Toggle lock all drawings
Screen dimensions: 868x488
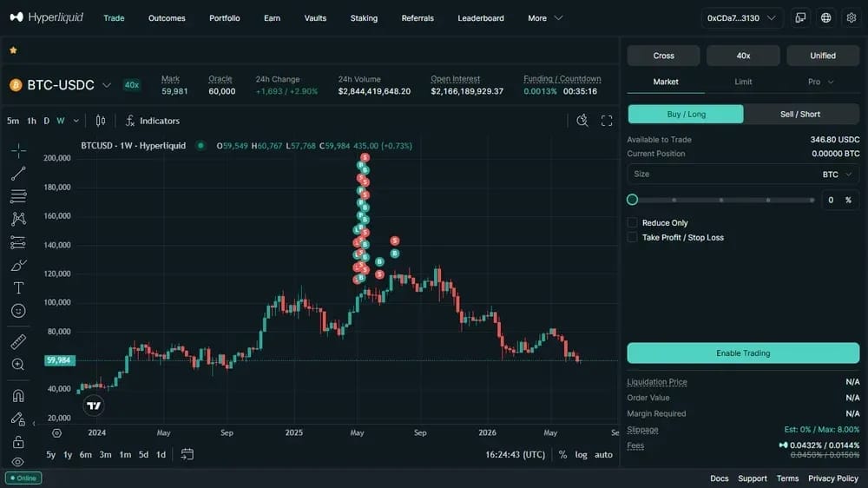[x=18, y=441]
